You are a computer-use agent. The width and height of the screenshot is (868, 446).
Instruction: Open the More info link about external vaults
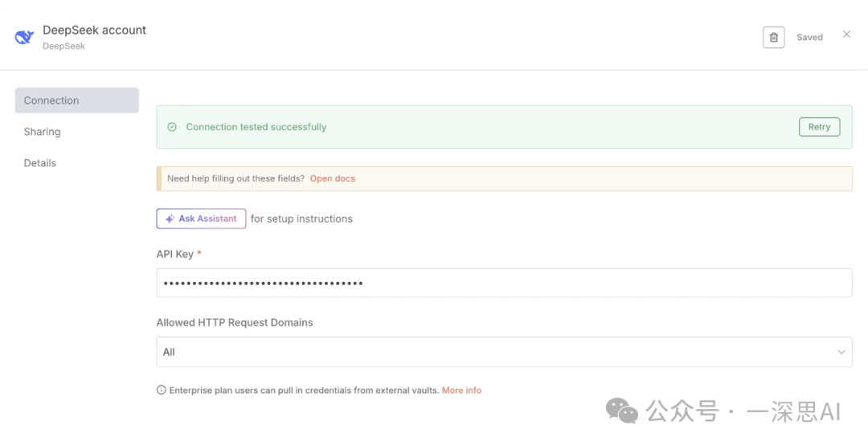[461, 391]
